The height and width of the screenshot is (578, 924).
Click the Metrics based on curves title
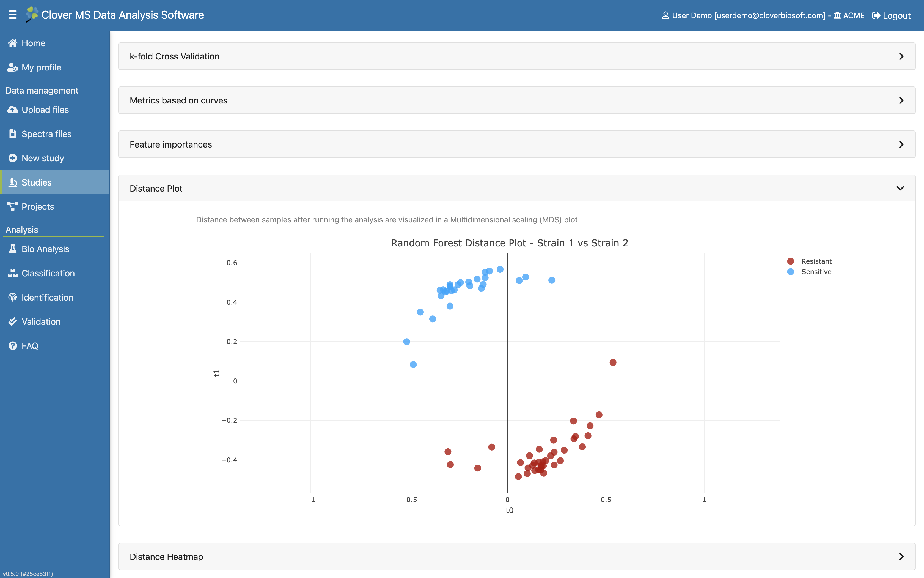(178, 100)
